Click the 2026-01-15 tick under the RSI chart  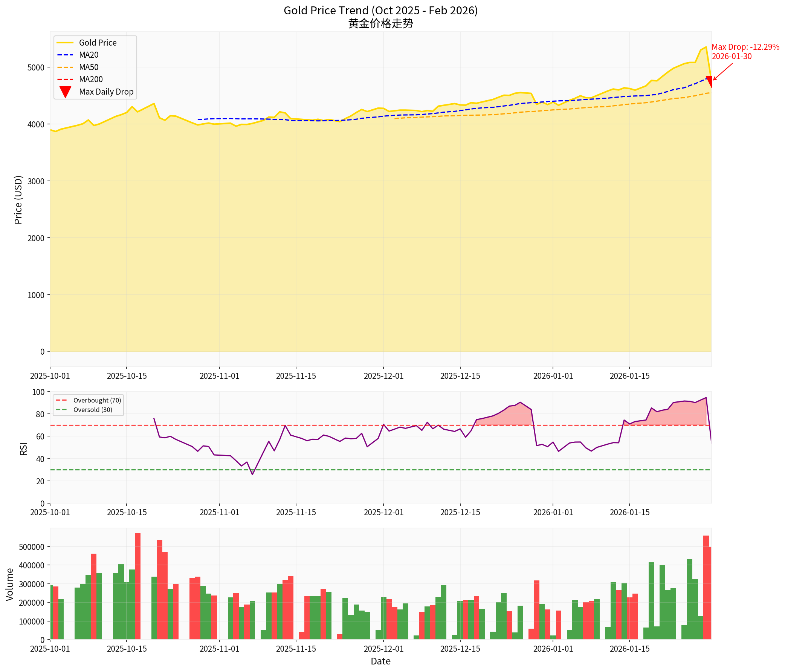(629, 513)
